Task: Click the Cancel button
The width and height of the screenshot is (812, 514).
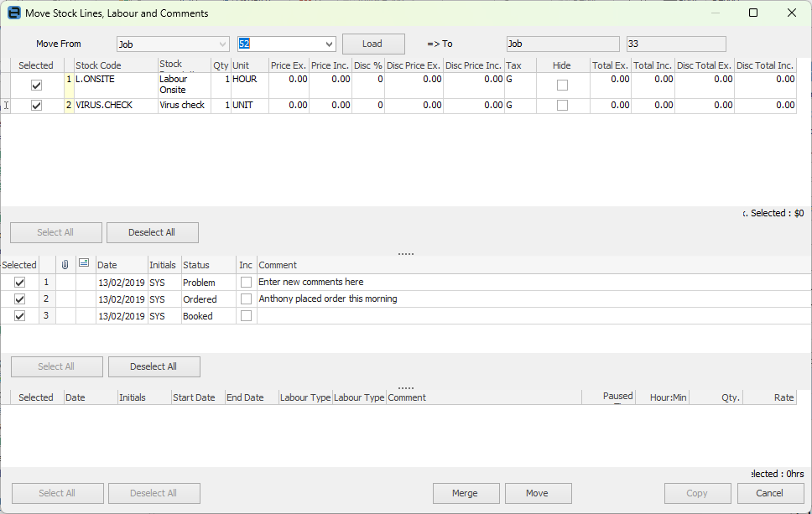Action: pos(770,493)
